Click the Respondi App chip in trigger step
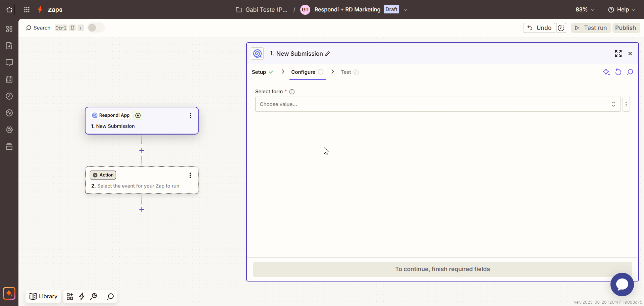 tap(111, 115)
